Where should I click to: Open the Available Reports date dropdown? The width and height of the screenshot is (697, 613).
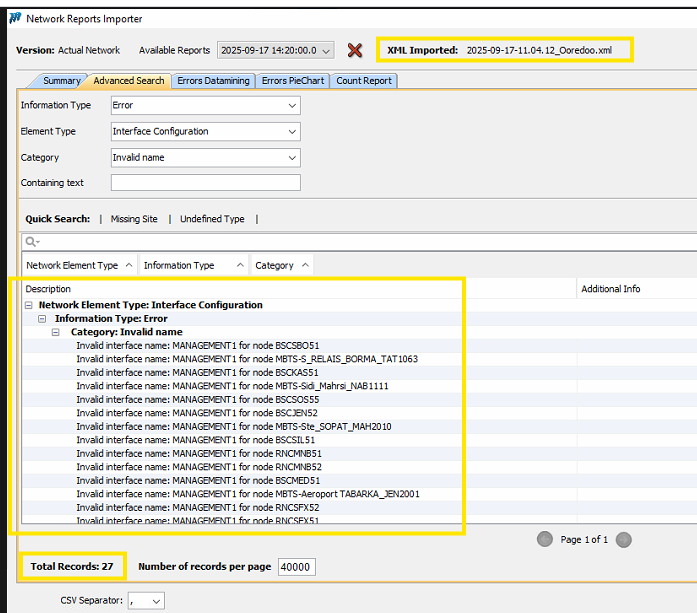(x=275, y=50)
